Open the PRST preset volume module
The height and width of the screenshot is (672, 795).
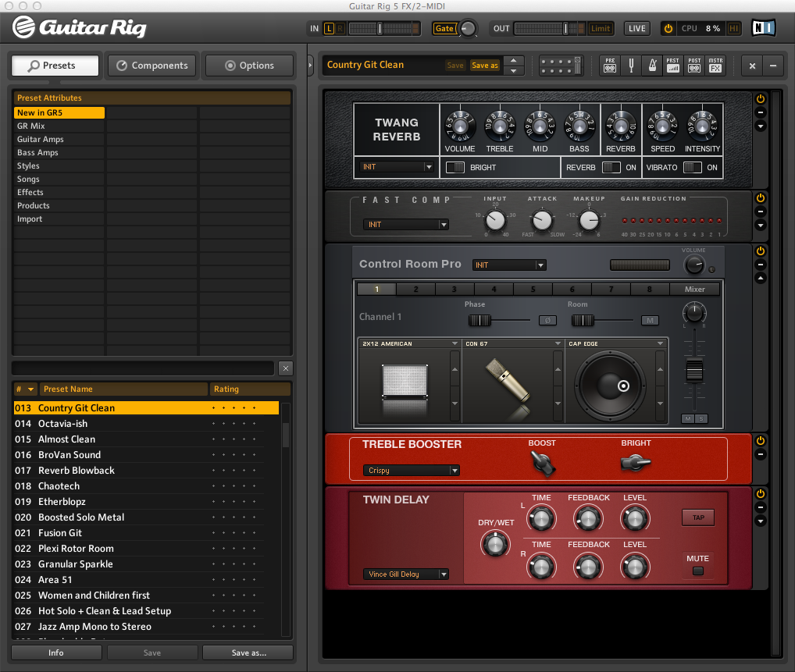pos(673,66)
